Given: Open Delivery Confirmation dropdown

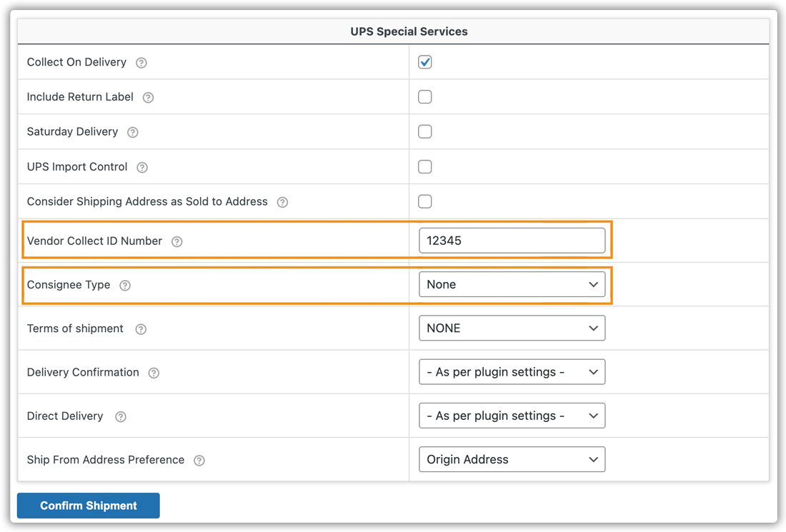Looking at the screenshot, I should pyautogui.click(x=512, y=372).
